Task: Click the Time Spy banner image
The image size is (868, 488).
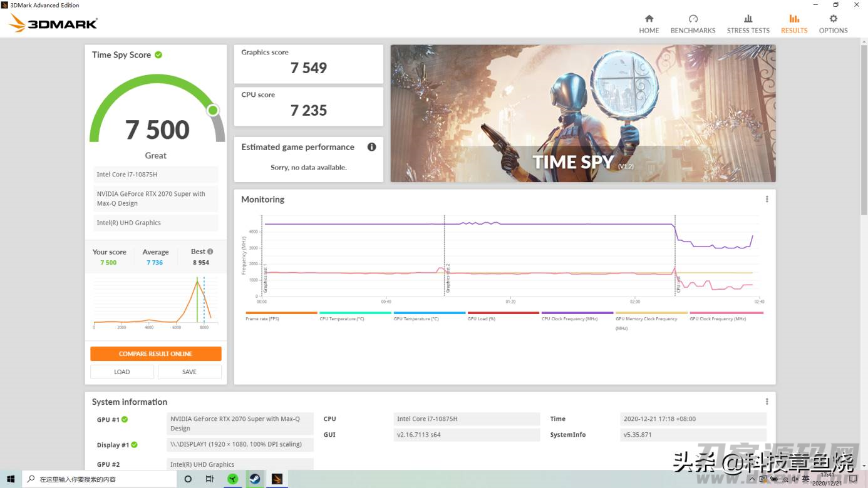Action: coord(583,113)
